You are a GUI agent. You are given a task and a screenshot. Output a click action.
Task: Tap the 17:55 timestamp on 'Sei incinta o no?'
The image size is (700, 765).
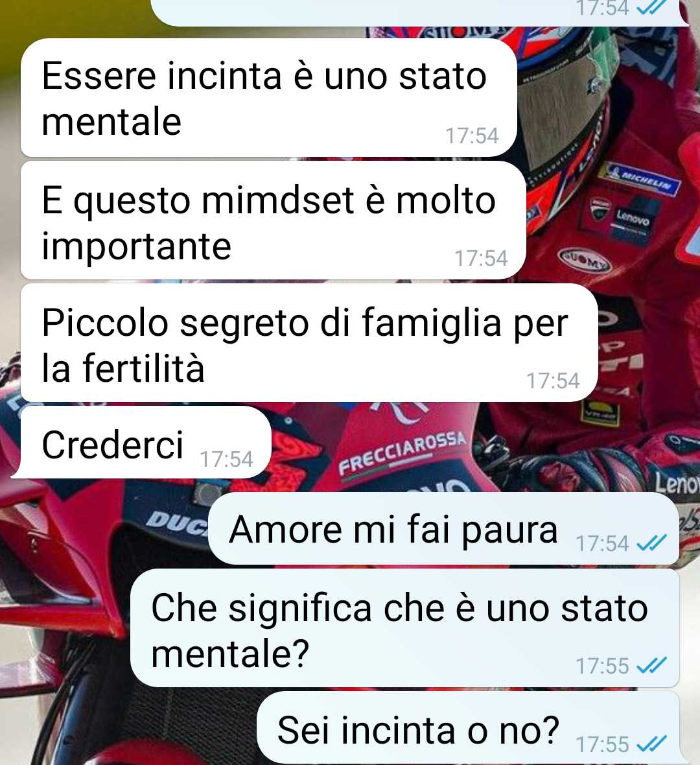602,744
